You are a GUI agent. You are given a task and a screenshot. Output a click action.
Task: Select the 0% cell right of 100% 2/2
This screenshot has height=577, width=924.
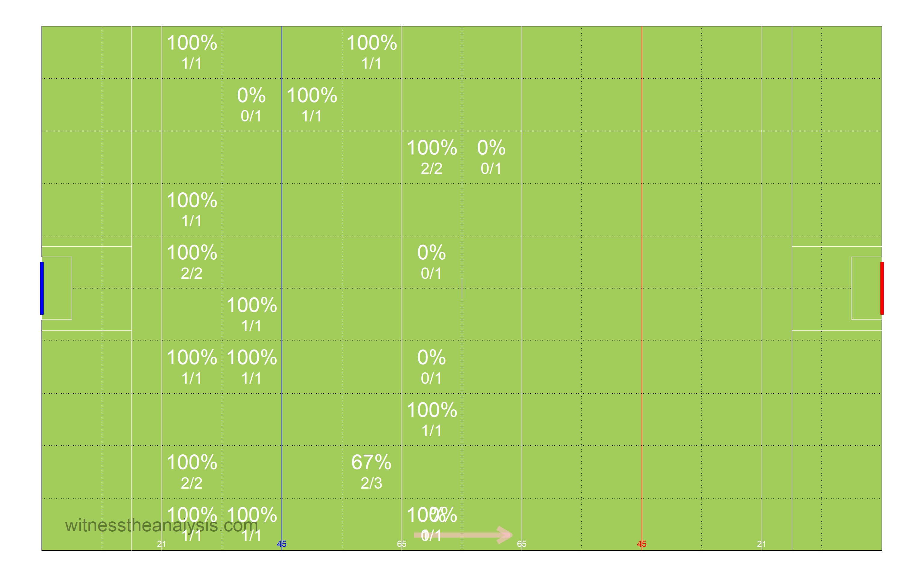[491, 157]
